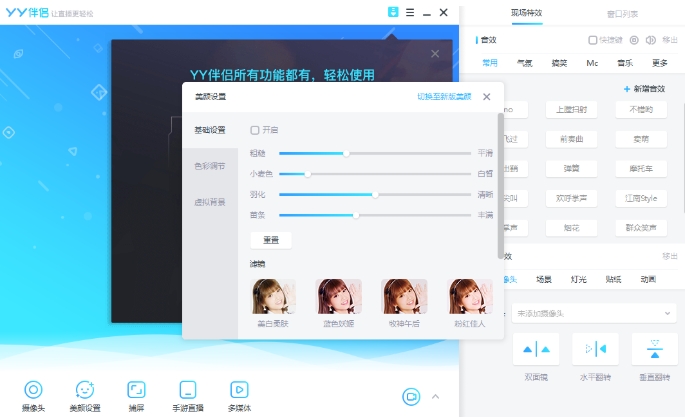Click the round camera record icon
685x417 pixels.
[411, 396]
